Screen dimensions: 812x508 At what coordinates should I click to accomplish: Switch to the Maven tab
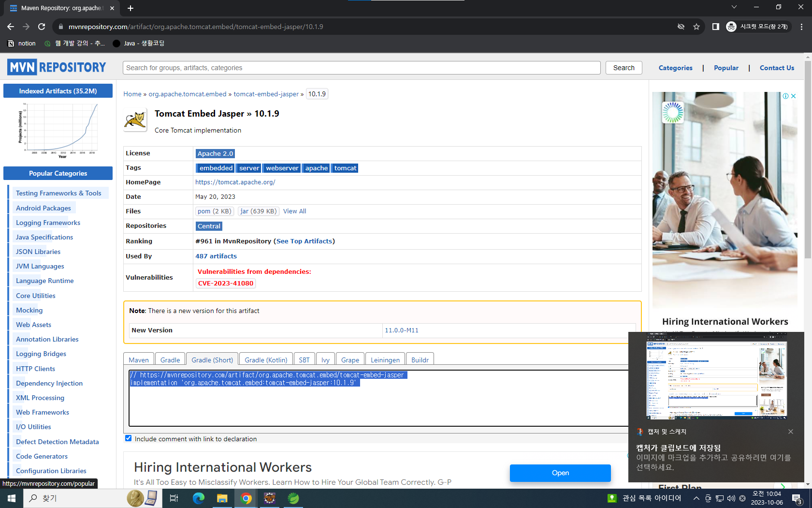[x=139, y=359]
